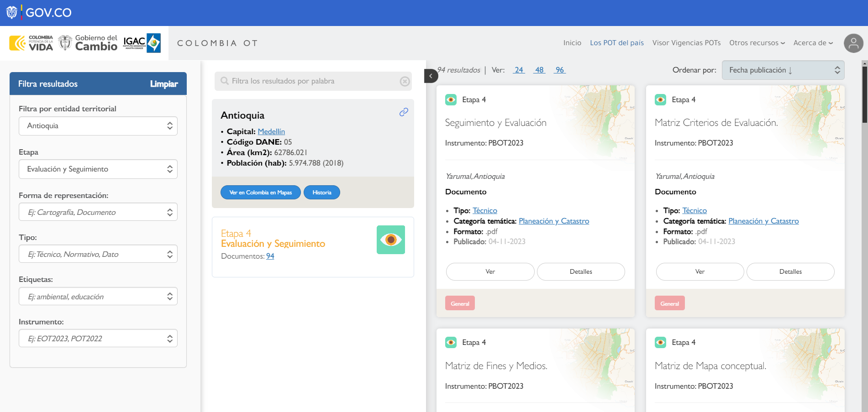This screenshot has width=868, height=412.
Task: Click the IGAC logo
Action: click(142, 43)
